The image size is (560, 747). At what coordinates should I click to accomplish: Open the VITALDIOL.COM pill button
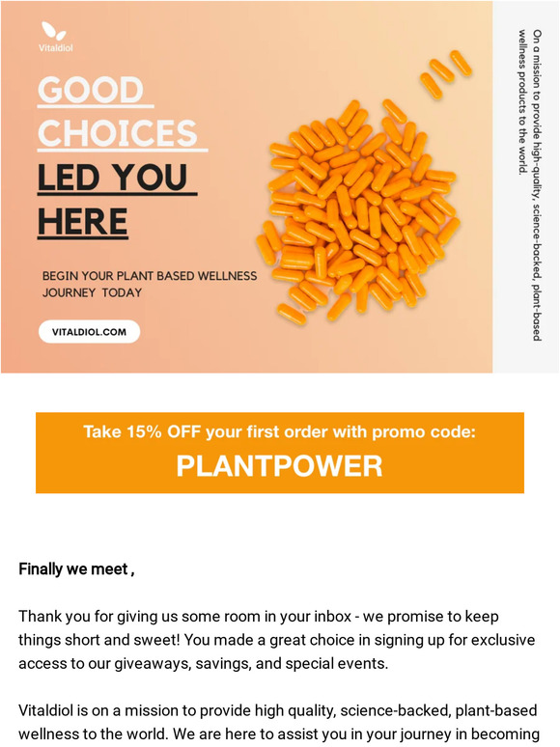[89, 332]
